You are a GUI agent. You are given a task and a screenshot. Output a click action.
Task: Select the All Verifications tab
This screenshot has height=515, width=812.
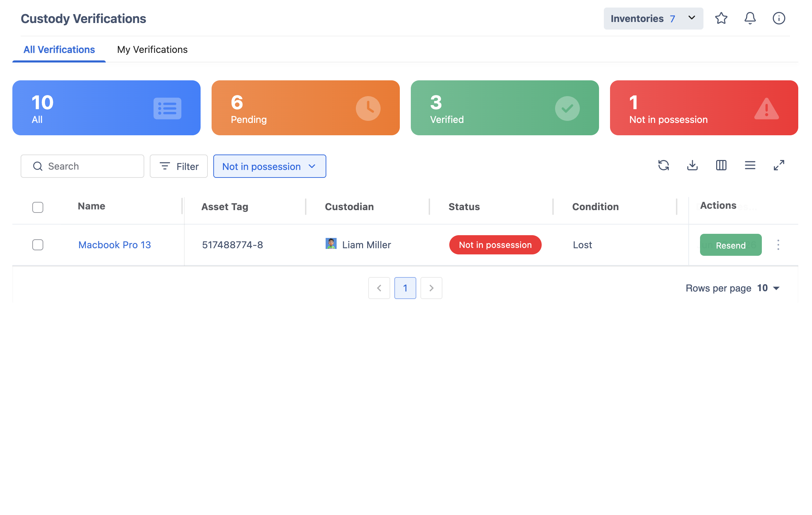[x=59, y=49]
